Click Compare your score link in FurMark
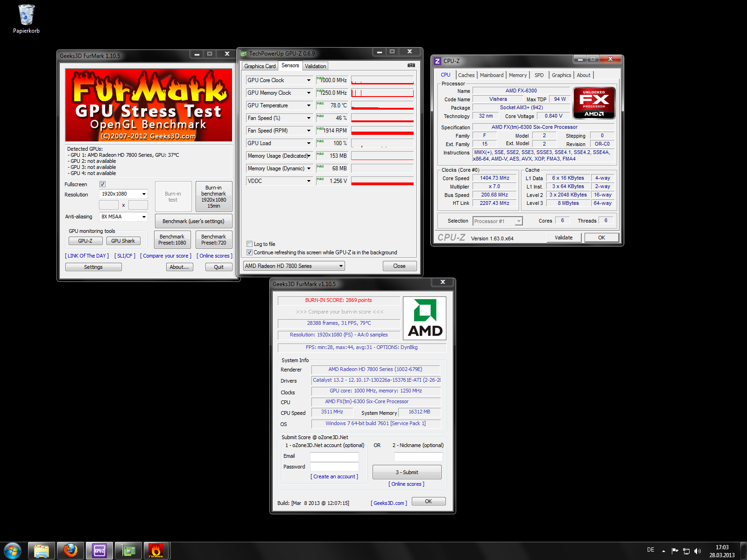Image resolution: width=747 pixels, height=560 pixels. click(166, 256)
